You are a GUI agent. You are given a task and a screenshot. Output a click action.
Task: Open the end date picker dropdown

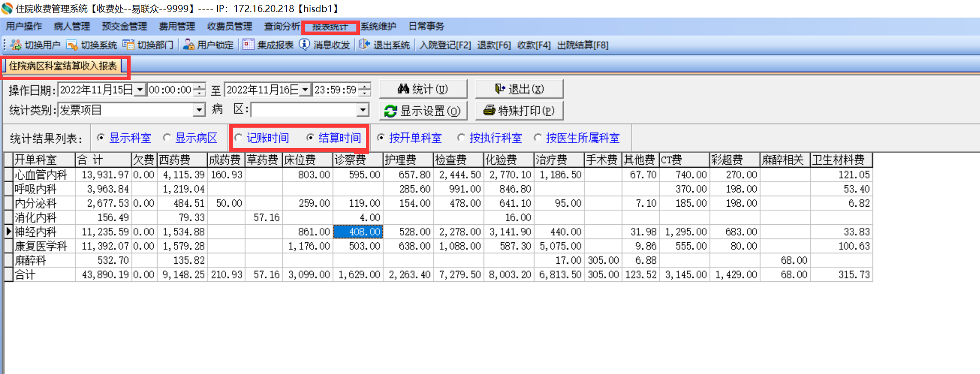[x=305, y=90]
